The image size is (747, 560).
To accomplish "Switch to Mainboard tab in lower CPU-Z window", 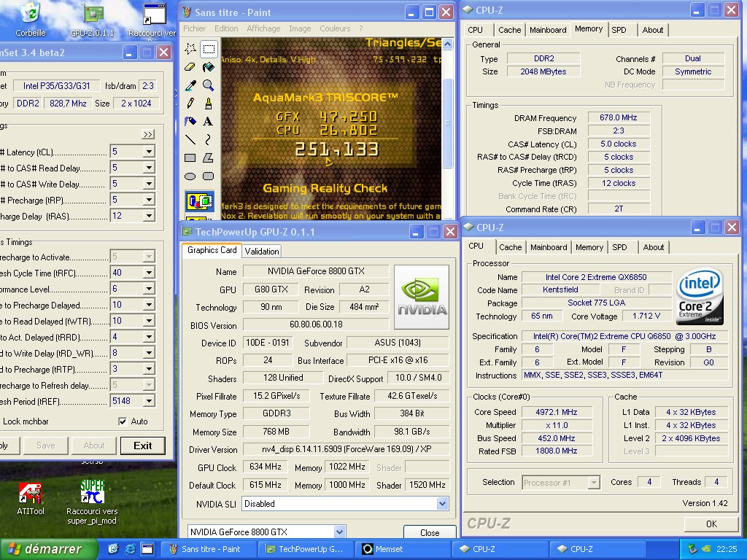I will (549, 248).
